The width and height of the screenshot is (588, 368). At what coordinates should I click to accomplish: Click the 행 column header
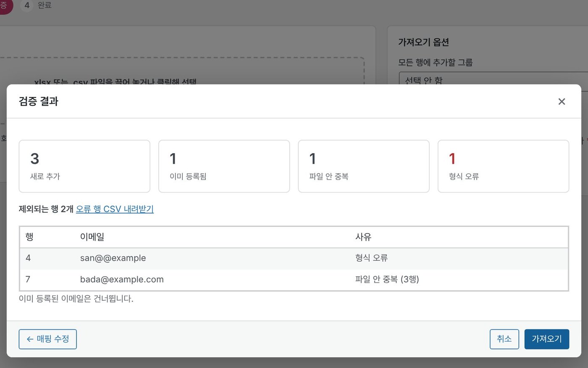[29, 237]
